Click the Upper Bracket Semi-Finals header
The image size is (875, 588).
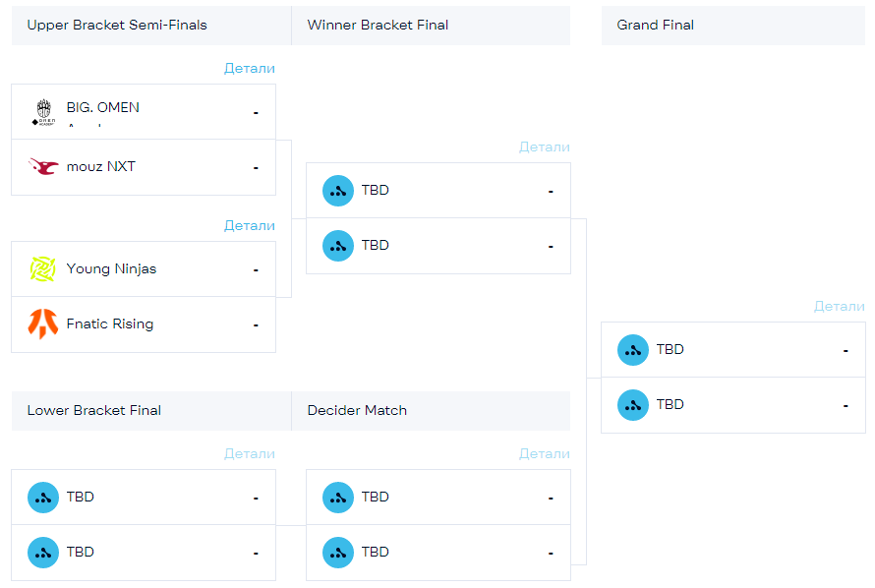[x=117, y=25]
